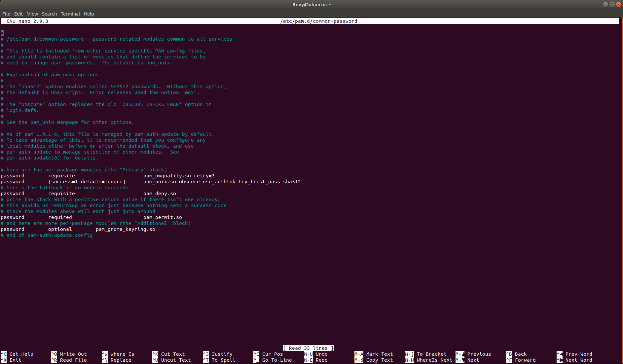Click the Get Help shortcut label
The width and height of the screenshot is (623, 364).
tap(21, 354)
